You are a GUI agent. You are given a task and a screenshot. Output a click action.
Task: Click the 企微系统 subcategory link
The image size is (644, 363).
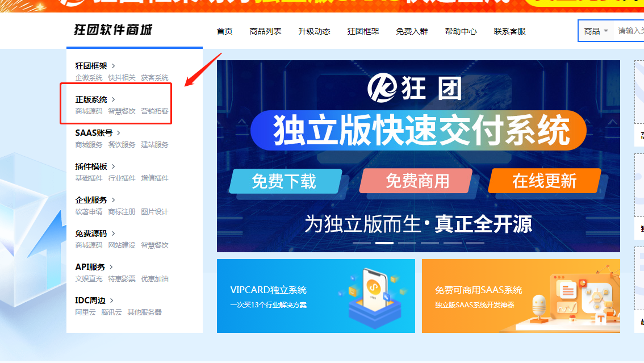point(89,78)
